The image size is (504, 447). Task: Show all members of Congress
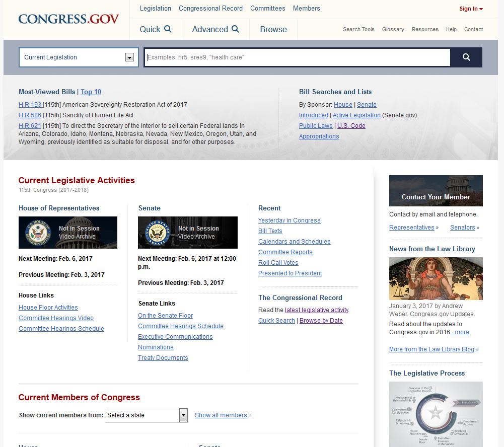tap(221, 415)
